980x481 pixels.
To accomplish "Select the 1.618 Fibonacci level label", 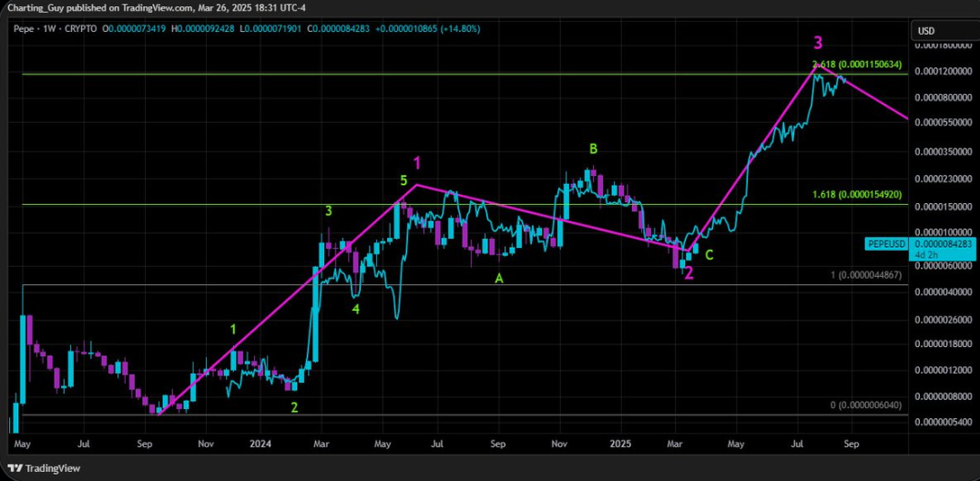I will click(x=856, y=195).
